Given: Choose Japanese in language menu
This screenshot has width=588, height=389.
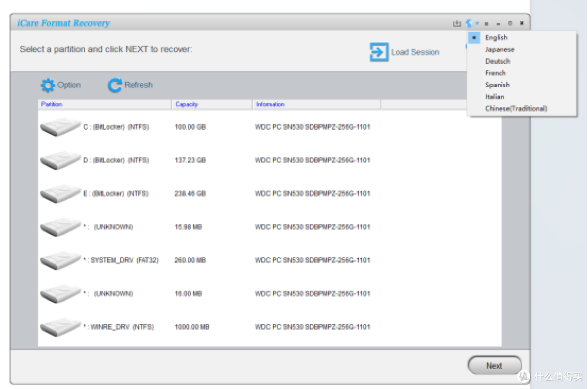Looking at the screenshot, I should (x=522, y=50).
